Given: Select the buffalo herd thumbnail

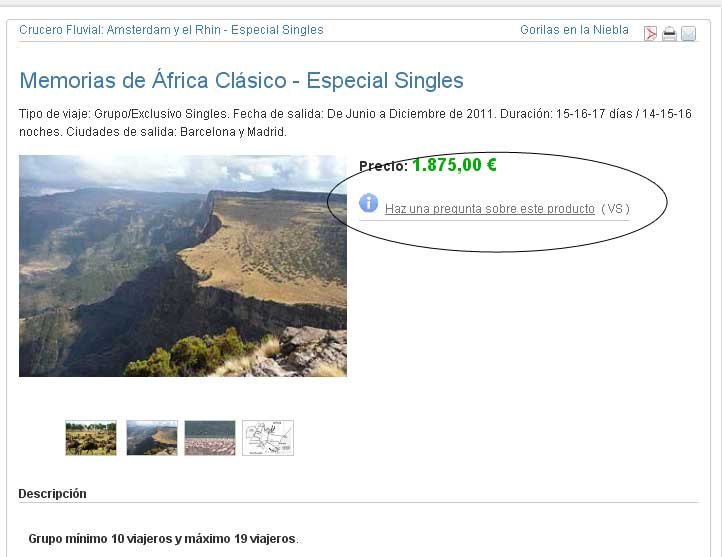Looking at the screenshot, I should point(91,438).
